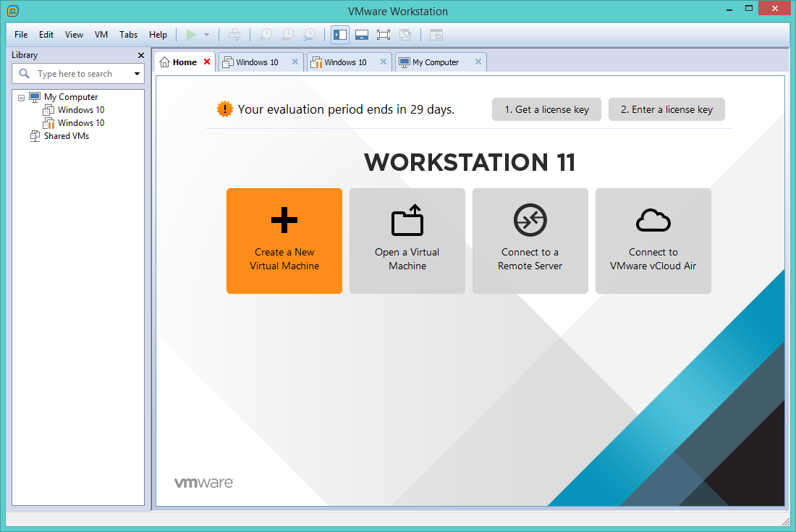Toggle the Library sidebar view button

(x=340, y=35)
